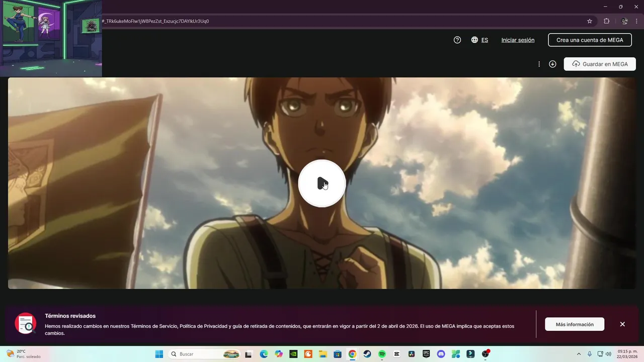644x362 pixels.
Task: Open the three-dot more options menu
Action: tap(539, 64)
